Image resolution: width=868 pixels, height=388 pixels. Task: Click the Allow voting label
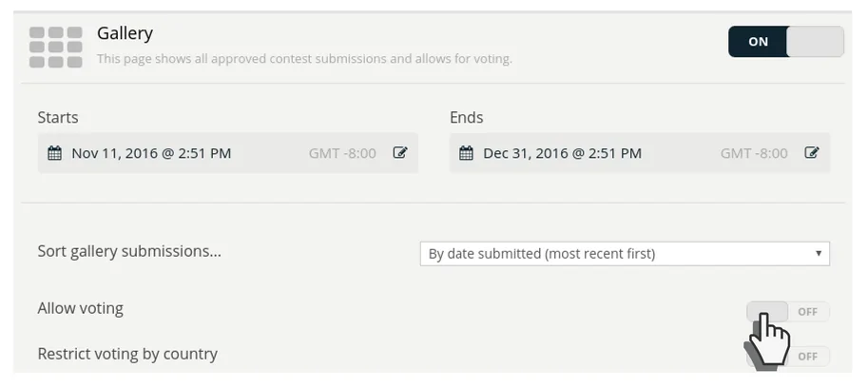click(x=80, y=308)
